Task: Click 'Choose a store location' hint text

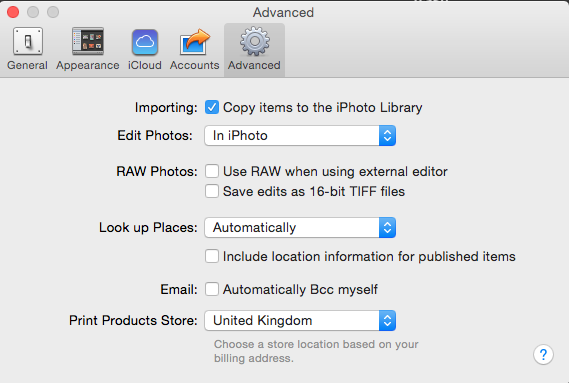Action: click(316, 351)
